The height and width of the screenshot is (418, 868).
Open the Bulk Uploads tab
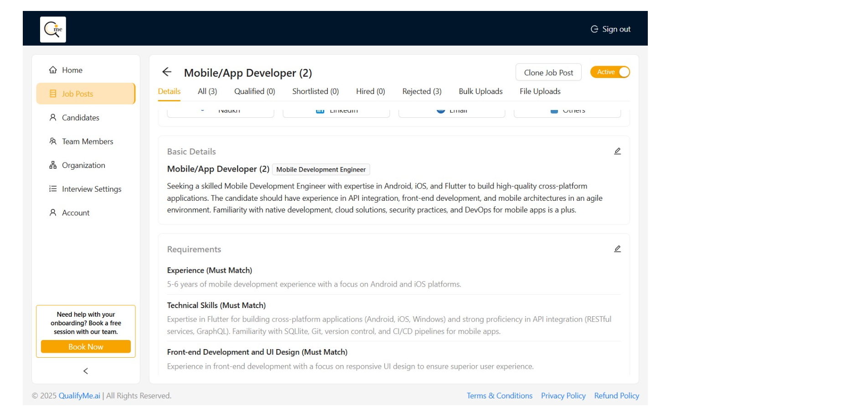[480, 91]
